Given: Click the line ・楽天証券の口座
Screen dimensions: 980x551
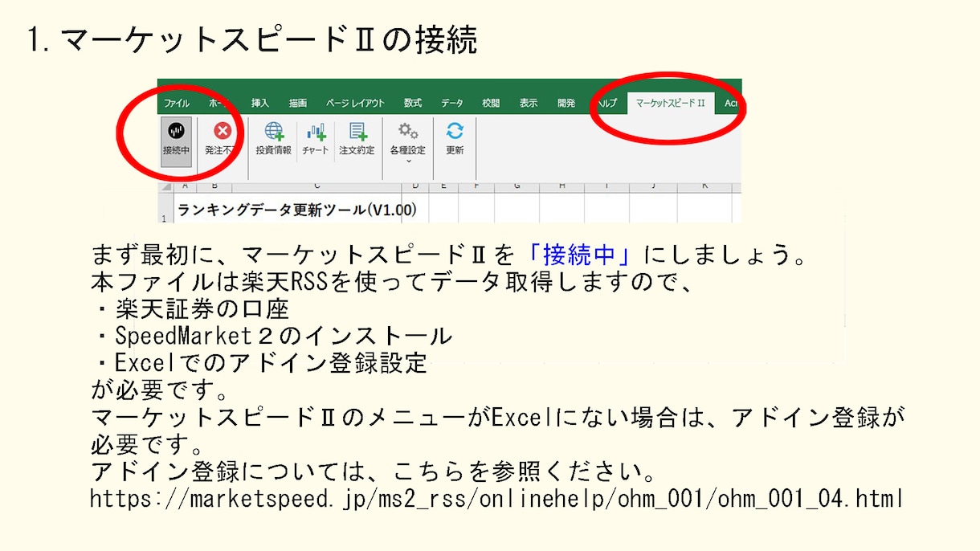Looking at the screenshot, I should [190, 308].
